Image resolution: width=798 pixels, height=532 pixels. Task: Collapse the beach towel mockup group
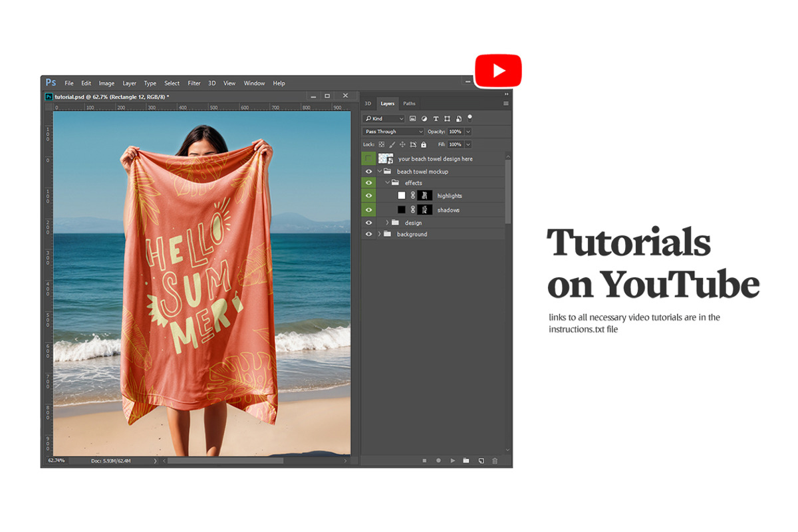[x=380, y=172]
